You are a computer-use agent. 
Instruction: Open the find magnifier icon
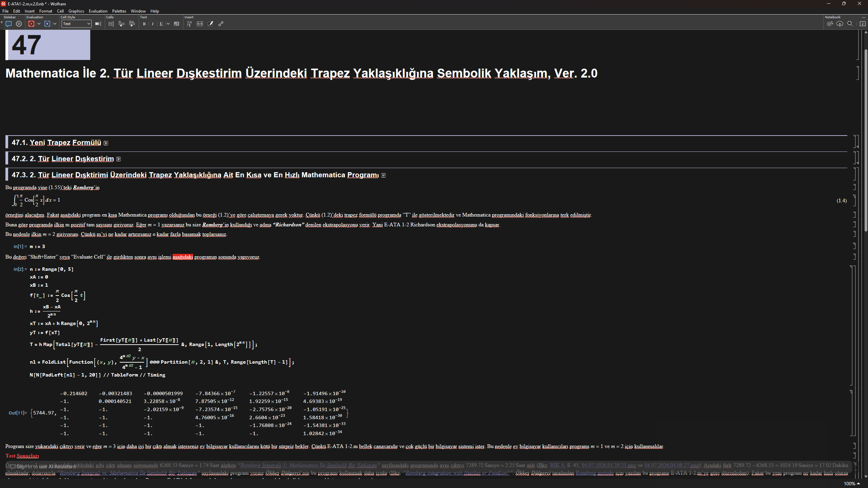click(850, 24)
